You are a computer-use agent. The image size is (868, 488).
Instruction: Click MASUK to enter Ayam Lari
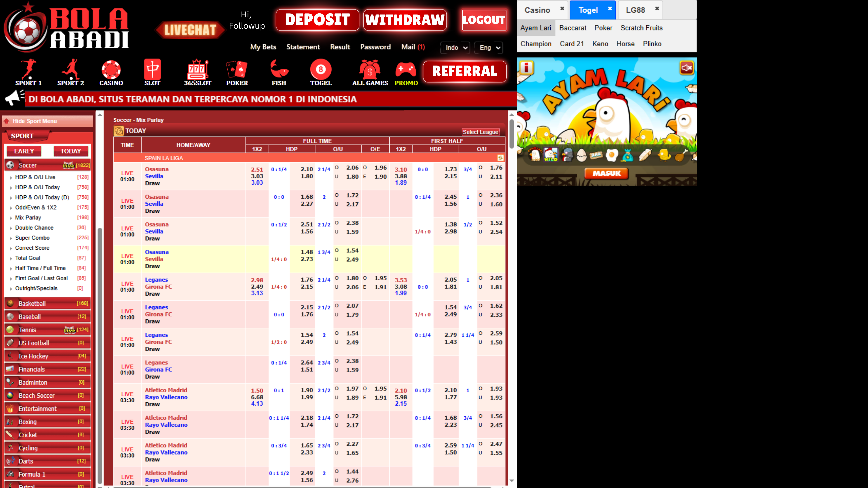coord(606,173)
